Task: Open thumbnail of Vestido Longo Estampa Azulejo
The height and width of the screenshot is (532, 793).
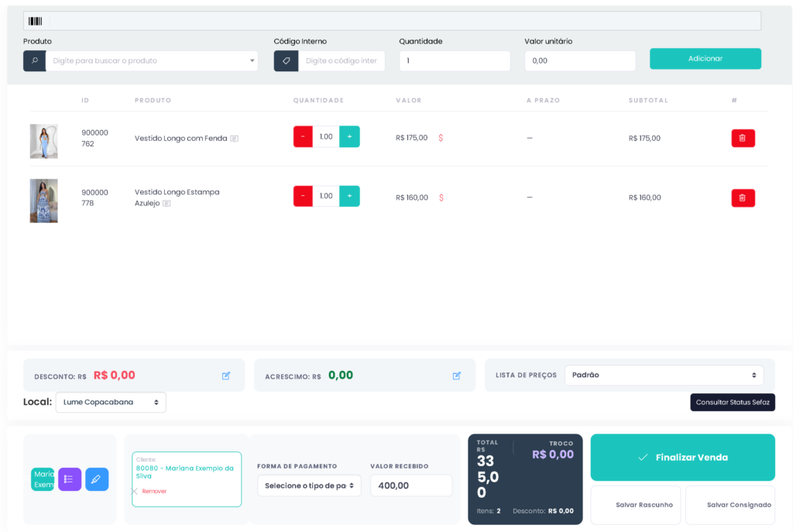Action: click(43, 201)
